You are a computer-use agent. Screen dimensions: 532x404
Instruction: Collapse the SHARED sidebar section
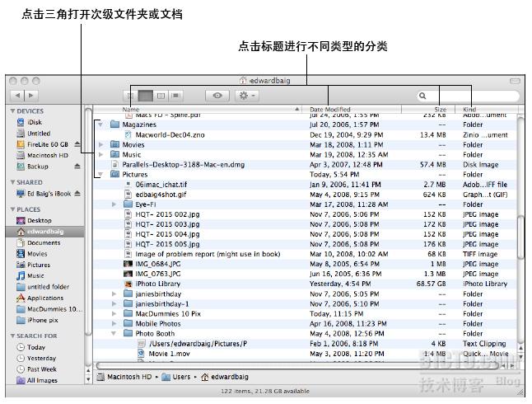click(12, 182)
